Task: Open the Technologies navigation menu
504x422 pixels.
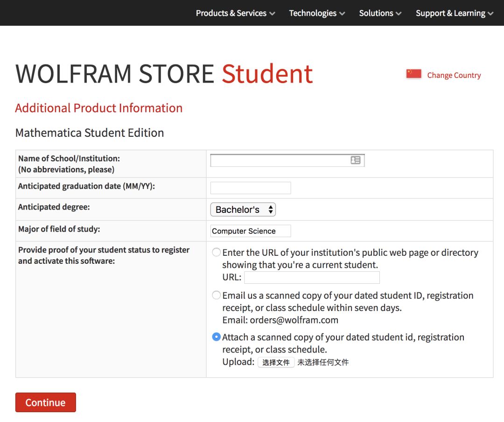Action: tap(317, 13)
